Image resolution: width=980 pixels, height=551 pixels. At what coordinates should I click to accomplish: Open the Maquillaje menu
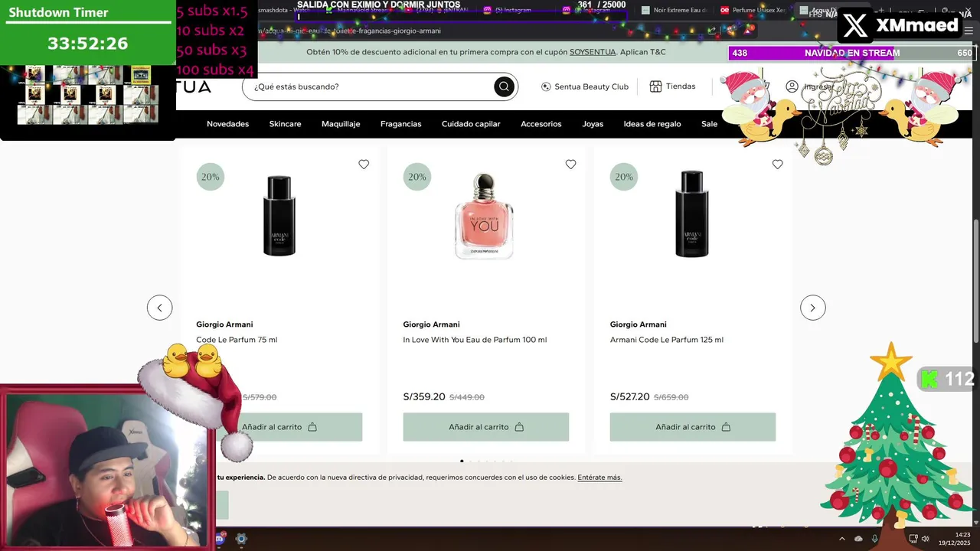(x=341, y=124)
